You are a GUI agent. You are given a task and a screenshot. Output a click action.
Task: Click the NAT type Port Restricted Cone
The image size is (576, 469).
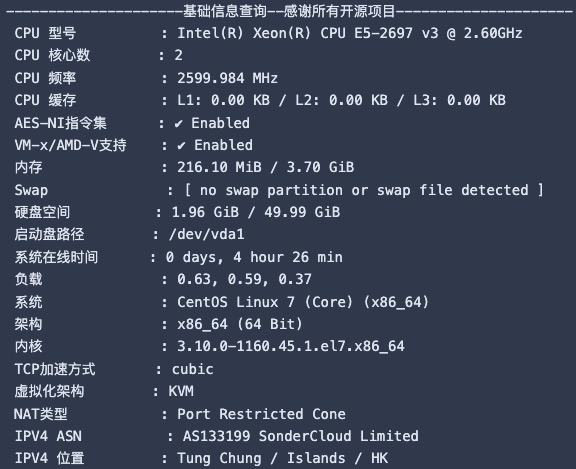(x=261, y=414)
